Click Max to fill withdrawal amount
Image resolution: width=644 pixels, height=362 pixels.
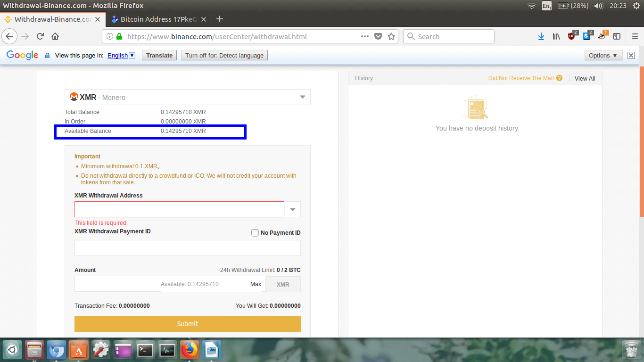[256, 284]
